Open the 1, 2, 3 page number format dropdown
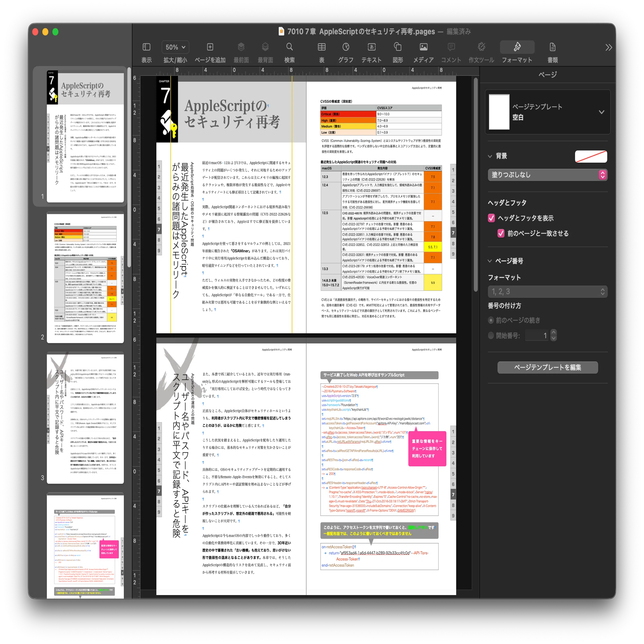The width and height of the screenshot is (644, 644). (547, 292)
